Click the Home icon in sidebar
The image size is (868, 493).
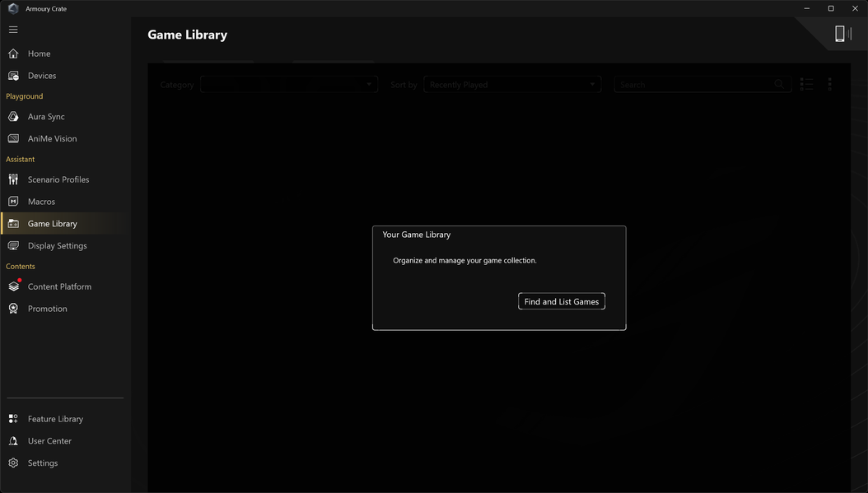pyautogui.click(x=13, y=53)
